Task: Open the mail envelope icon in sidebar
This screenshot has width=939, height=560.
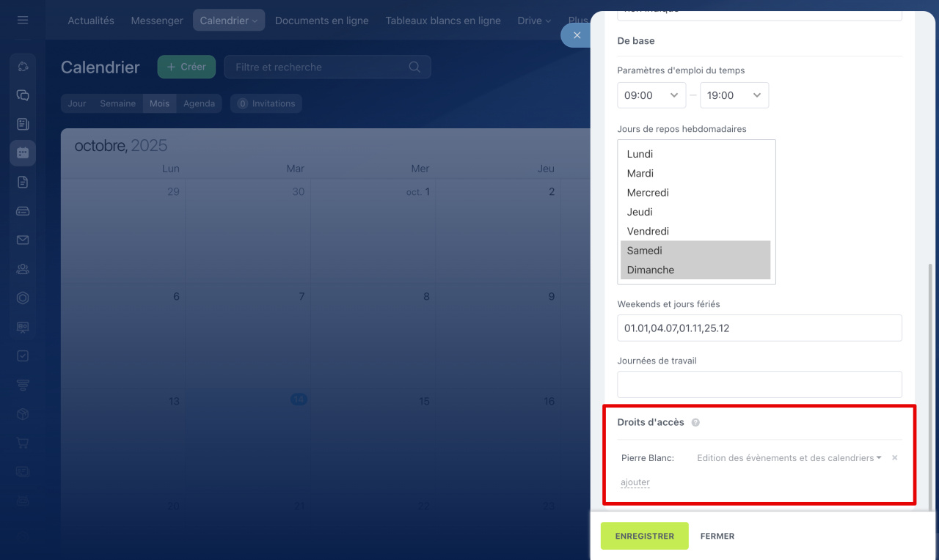Action: pos(23,240)
